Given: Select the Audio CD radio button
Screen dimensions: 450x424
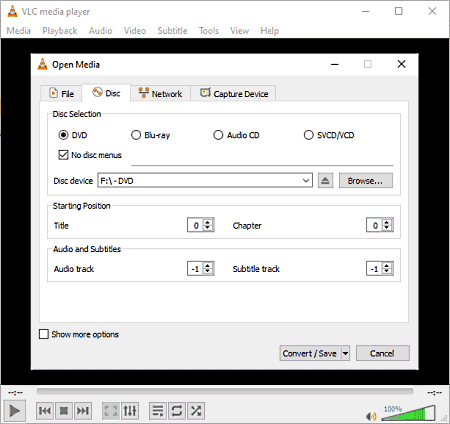Looking at the screenshot, I should click(x=218, y=135).
